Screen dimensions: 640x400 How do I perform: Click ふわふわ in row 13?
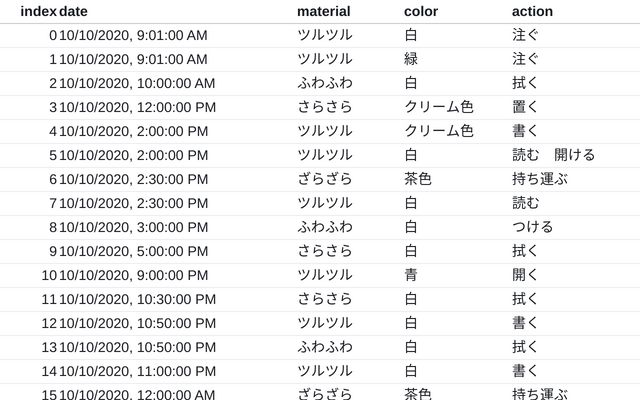(x=324, y=347)
